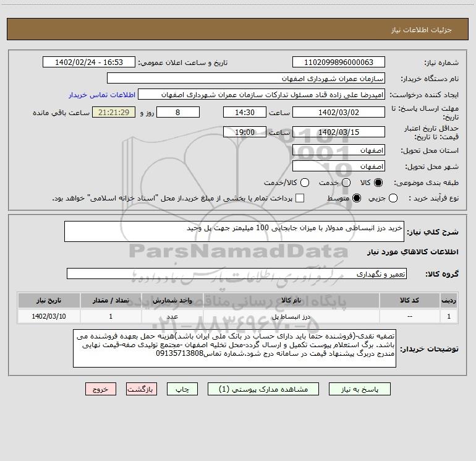Choose the متوسط purchase type radio
Viewport: 476px width, 461px height.
coord(357,198)
